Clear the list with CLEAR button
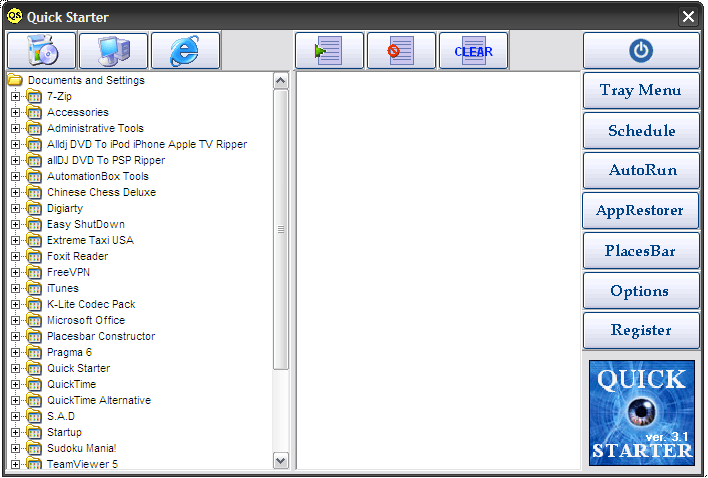708x478 pixels. (474, 50)
